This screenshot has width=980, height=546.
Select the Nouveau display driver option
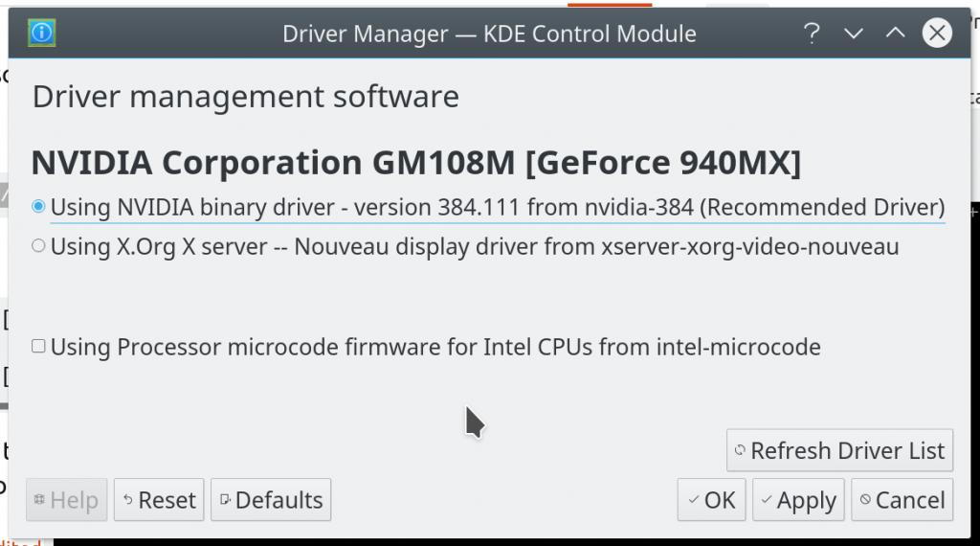point(38,246)
